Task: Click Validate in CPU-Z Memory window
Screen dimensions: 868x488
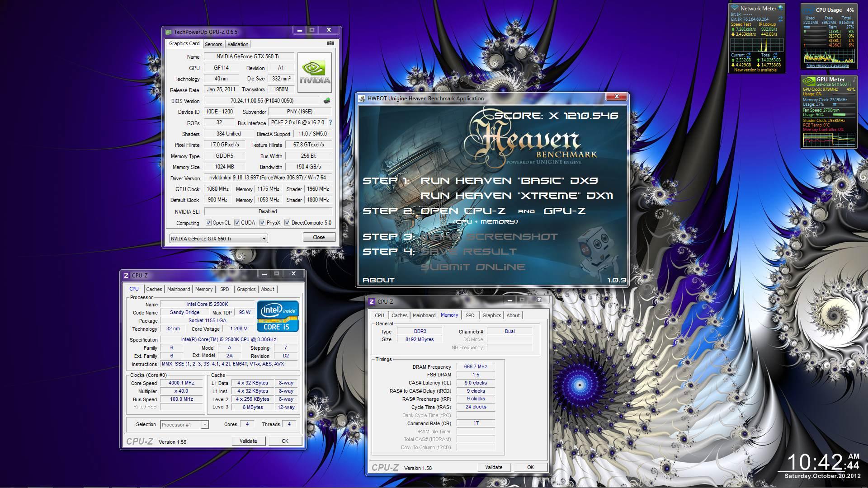Action: (494, 467)
